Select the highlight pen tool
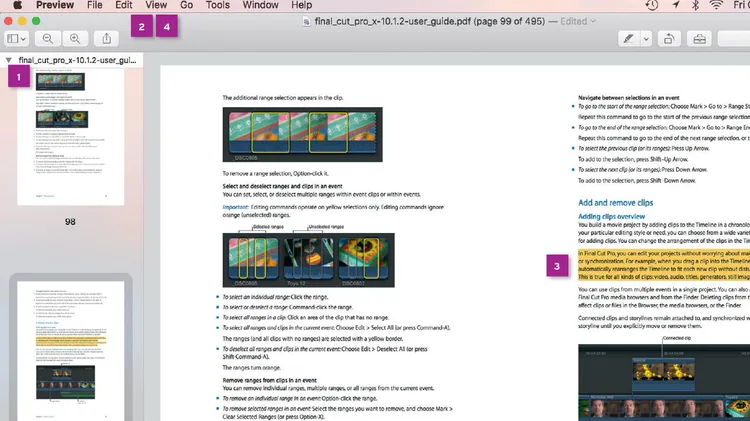Image resolution: width=750 pixels, height=421 pixels. (x=629, y=39)
